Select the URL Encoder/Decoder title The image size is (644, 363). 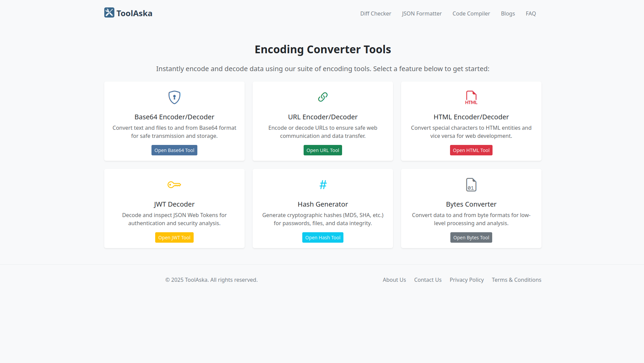point(323,117)
